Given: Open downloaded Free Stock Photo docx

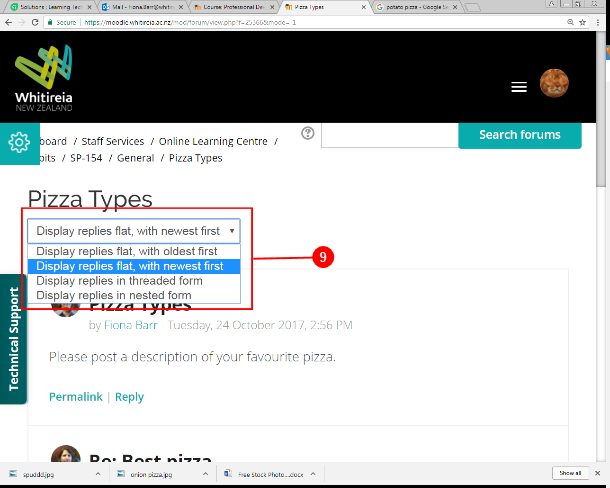Looking at the screenshot, I should click(x=265, y=474).
